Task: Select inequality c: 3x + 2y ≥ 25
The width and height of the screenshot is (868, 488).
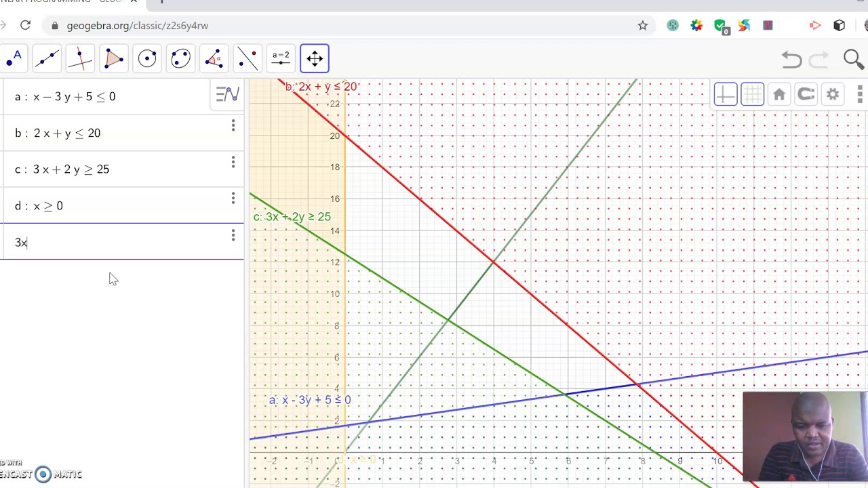Action: (x=62, y=169)
